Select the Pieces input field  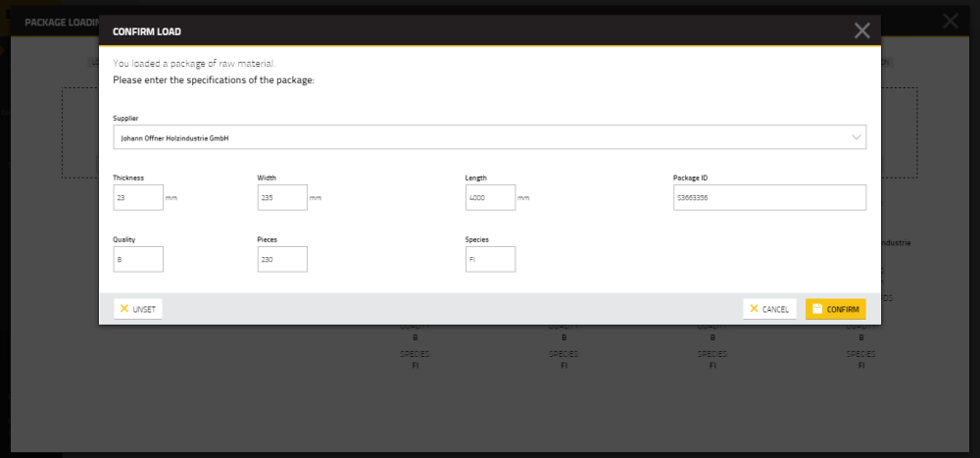coord(282,259)
